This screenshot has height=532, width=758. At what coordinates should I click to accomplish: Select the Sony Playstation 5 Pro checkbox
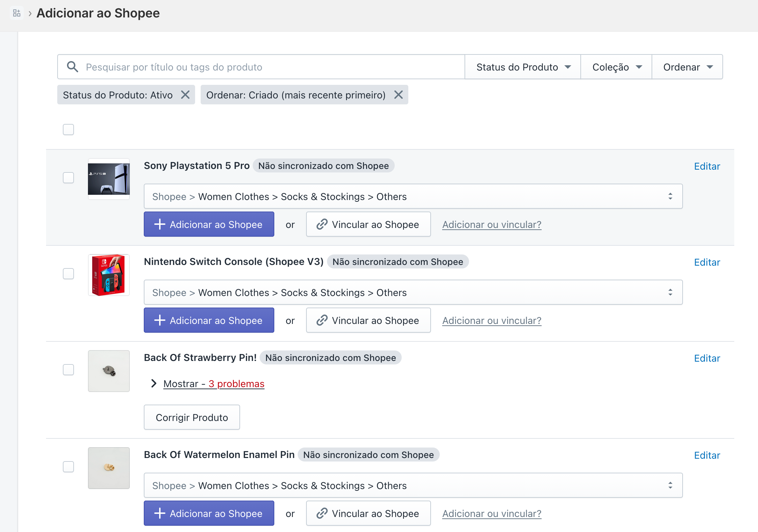tap(68, 178)
